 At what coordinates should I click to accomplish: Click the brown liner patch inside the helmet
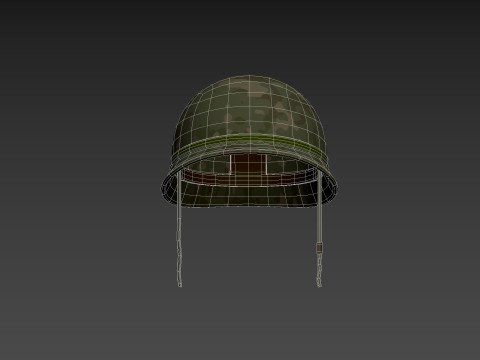pyautogui.click(x=249, y=164)
